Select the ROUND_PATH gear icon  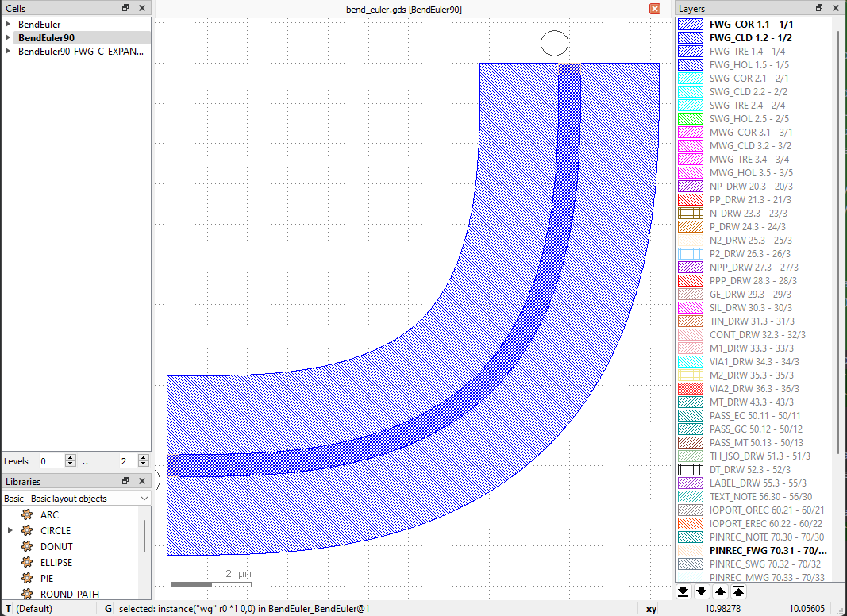coord(27,594)
